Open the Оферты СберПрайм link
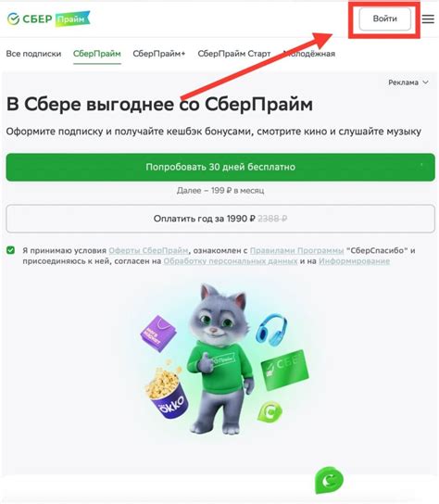Screen dimensions: 439x504 click(148, 250)
